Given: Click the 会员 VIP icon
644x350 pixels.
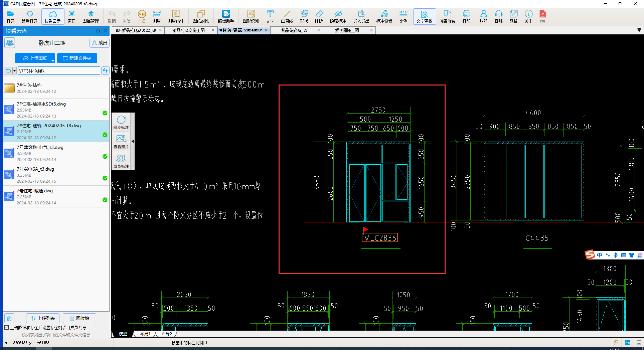Looking at the screenshot, I should 142,17.
